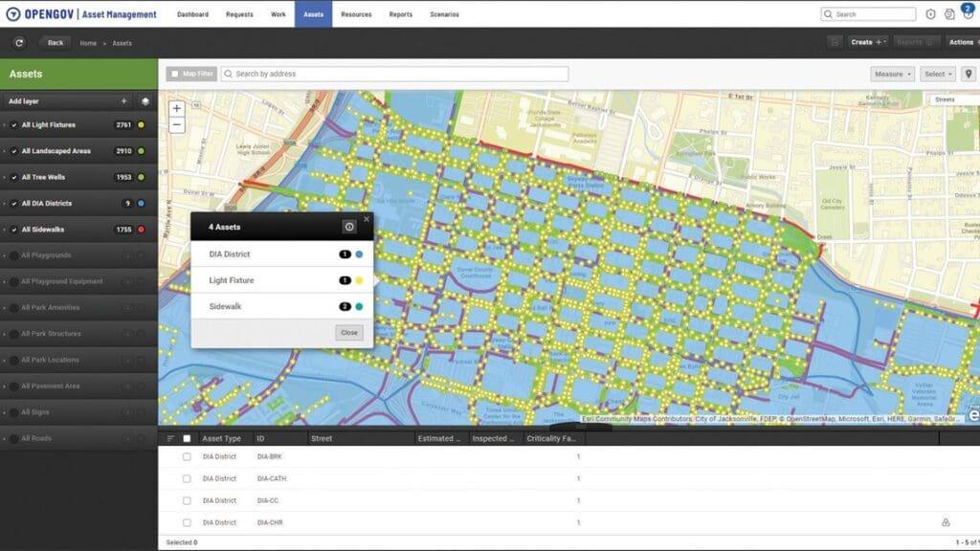Click the count badge beside Sidewalk in popup
The image size is (980, 551).
pyautogui.click(x=345, y=307)
